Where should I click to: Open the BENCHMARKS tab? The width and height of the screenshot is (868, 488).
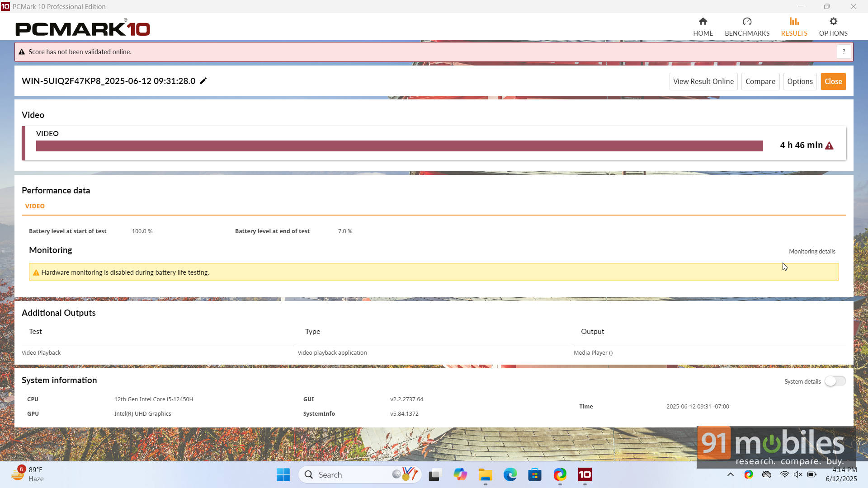747,27
